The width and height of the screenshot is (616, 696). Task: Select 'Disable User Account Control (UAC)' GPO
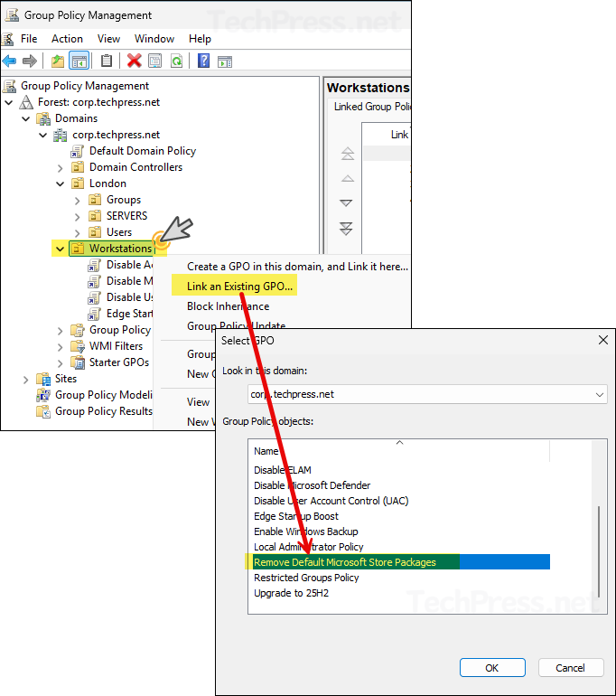[x=331, y=501]
